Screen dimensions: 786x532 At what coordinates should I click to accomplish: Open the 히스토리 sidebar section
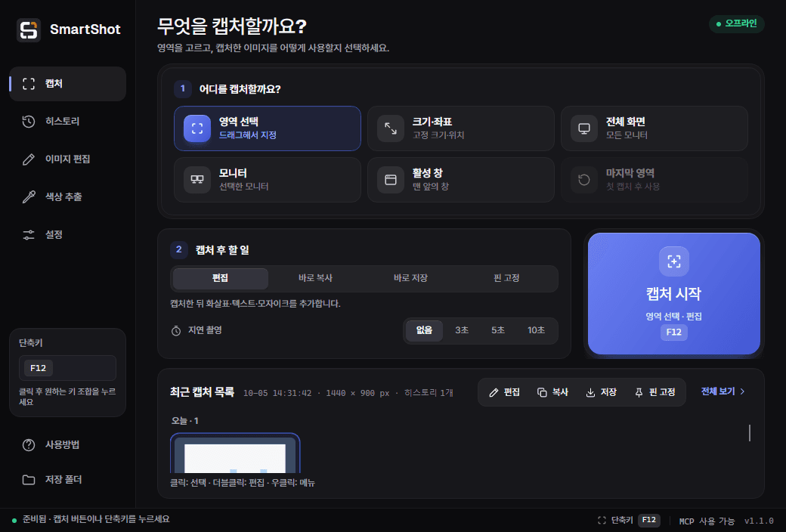pos(68,122)
